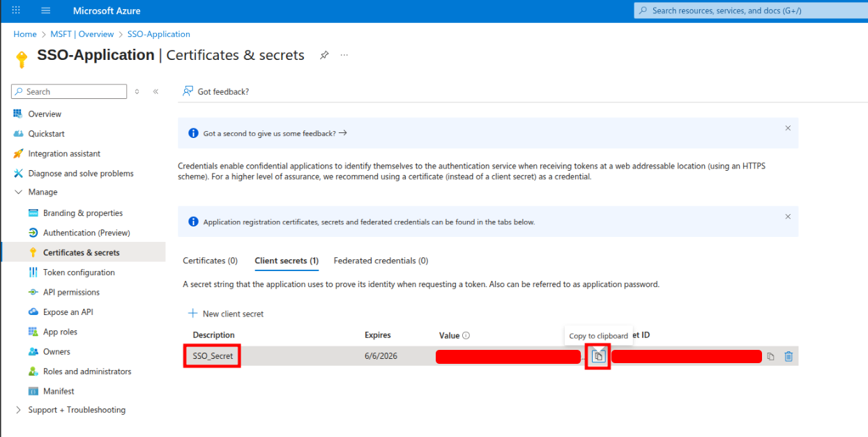Image resolution: width=868 pixels, height=437 pixels.
Task: Pin the Certificates & secrets page
Action: (324, 55)
